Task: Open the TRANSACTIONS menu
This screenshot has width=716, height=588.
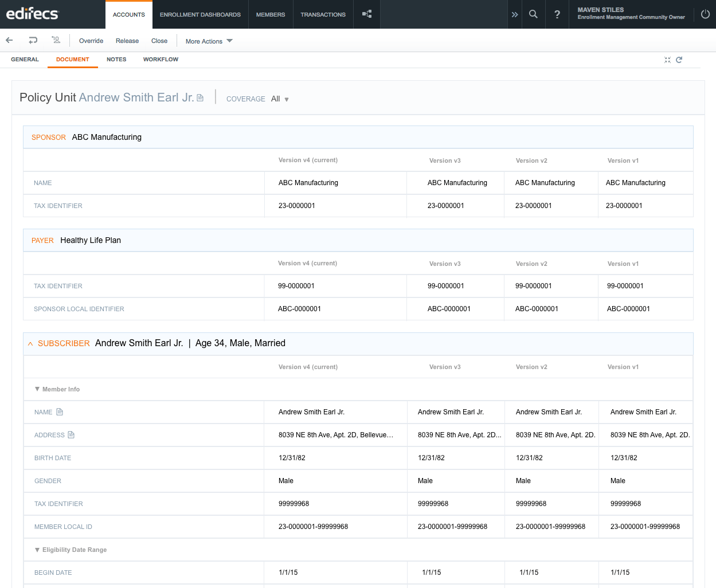Action: (323, 14)
